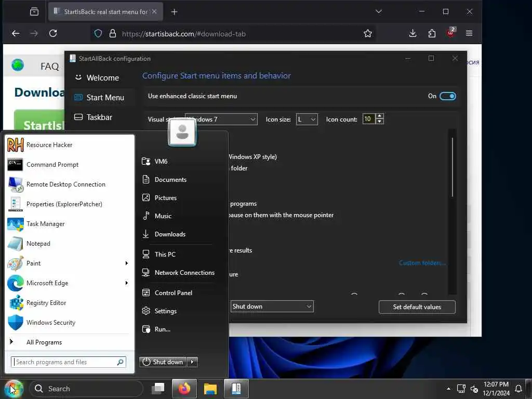This screenshot has height=399, width=532.
Task: Switch to Firefox on taskbar
Action: pyautogui.click(x=184, y=389)
